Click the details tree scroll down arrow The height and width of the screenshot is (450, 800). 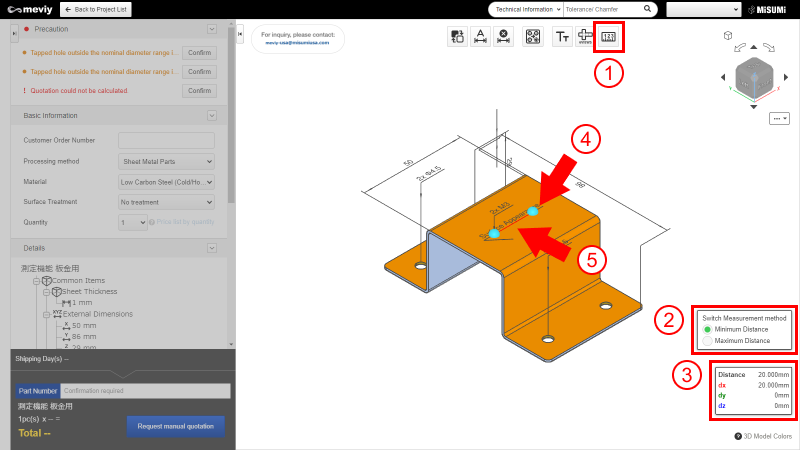pyautogui.click(x=231, y=344)
